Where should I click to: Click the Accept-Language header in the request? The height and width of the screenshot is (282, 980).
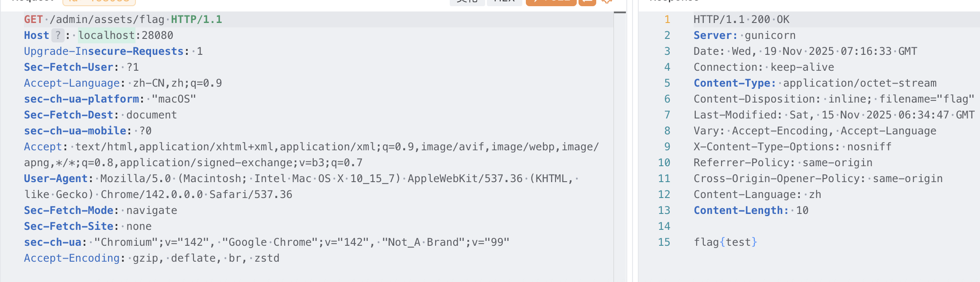(x=72, y=83)
